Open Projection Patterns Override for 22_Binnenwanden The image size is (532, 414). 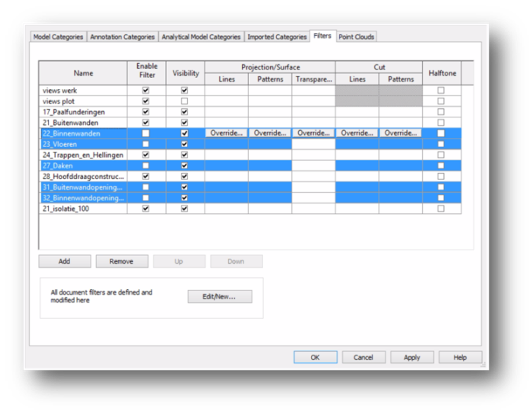click(x=270, y=133)
